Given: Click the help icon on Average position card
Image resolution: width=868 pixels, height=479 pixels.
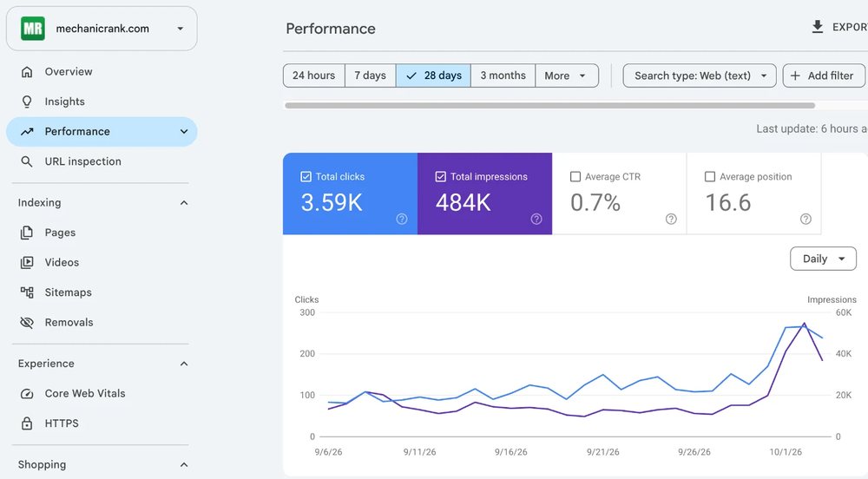Looking at the screenshot, I should [806, 219].
